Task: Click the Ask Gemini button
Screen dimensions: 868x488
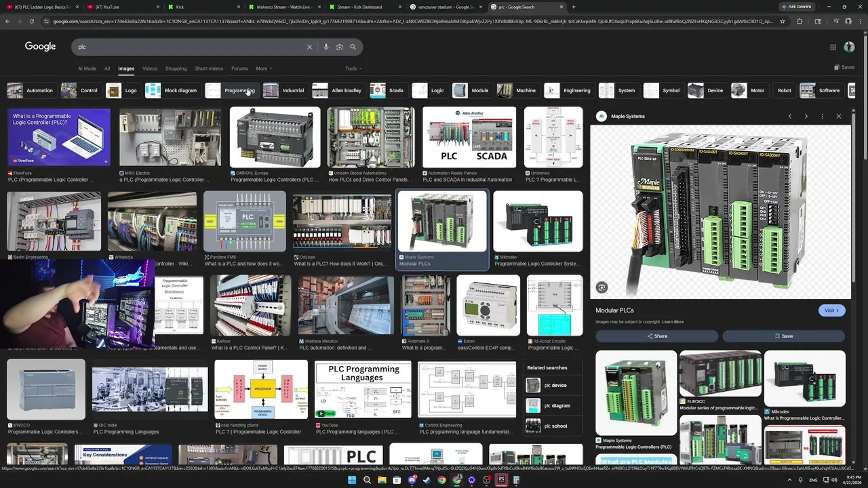Action: click(x=796, y=7)
